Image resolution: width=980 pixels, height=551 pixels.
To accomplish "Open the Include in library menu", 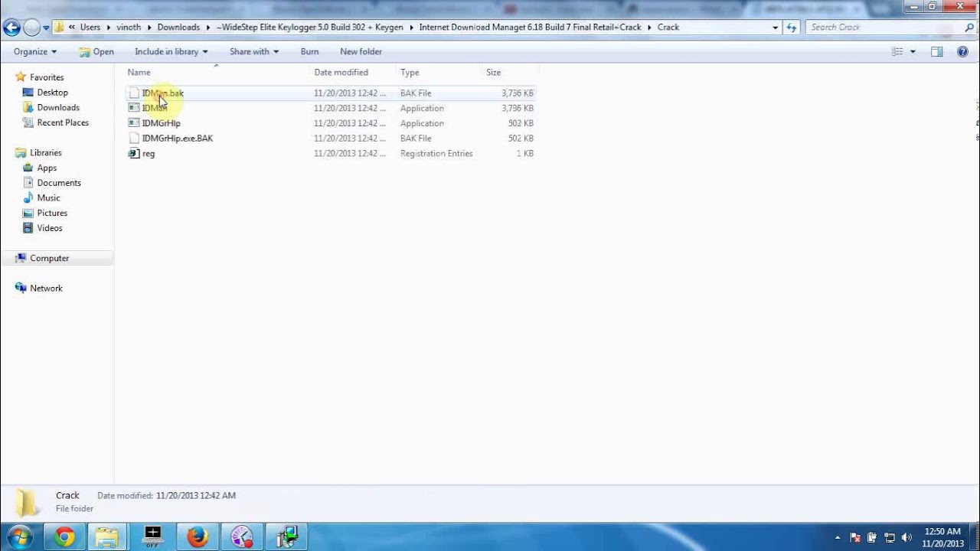I will point(171,51).
